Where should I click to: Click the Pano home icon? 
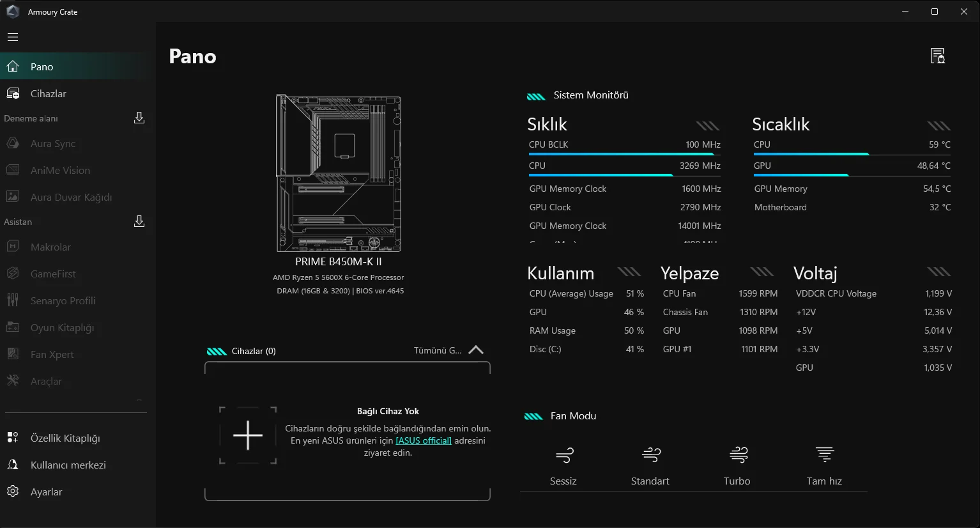13,66
